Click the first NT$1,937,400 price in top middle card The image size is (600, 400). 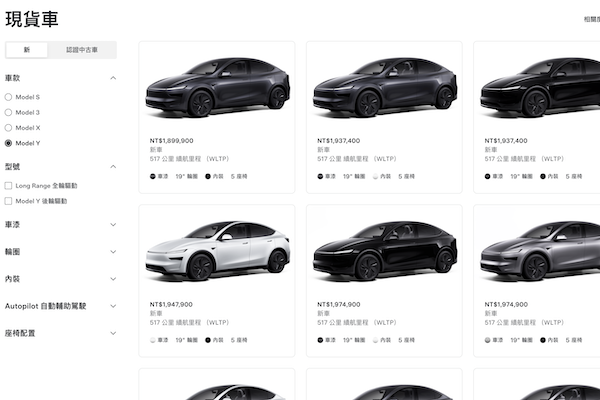(339, 141)
